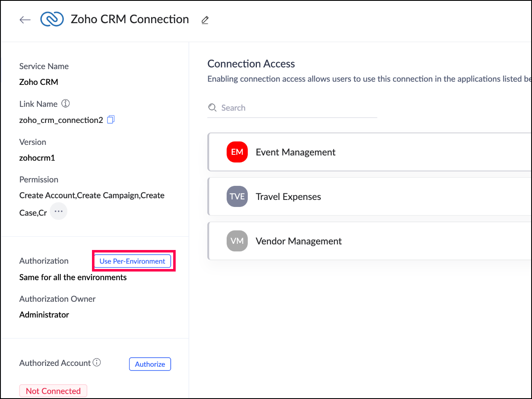Click the Authorized Account info icon
532x399 pixels.
click(x=97, y=363)
